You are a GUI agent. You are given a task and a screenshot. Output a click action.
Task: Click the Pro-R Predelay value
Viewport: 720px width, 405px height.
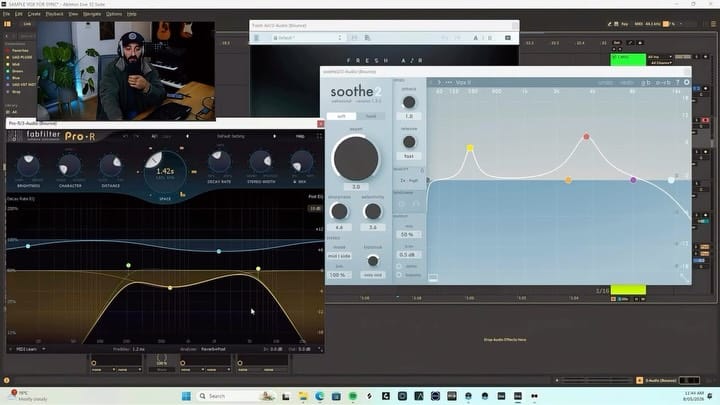coord(138,349)
